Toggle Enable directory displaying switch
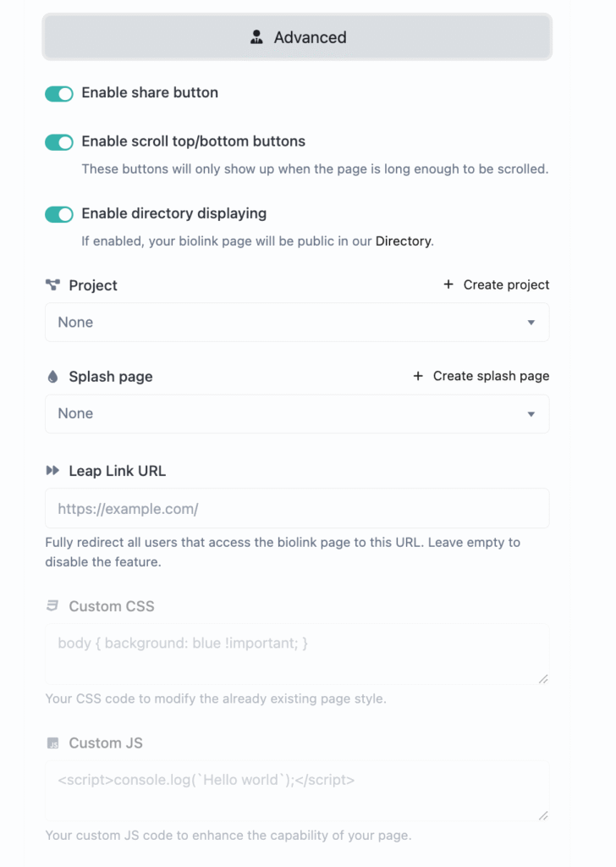This screenshot has height=867, width=616. (x=59, y=214)
